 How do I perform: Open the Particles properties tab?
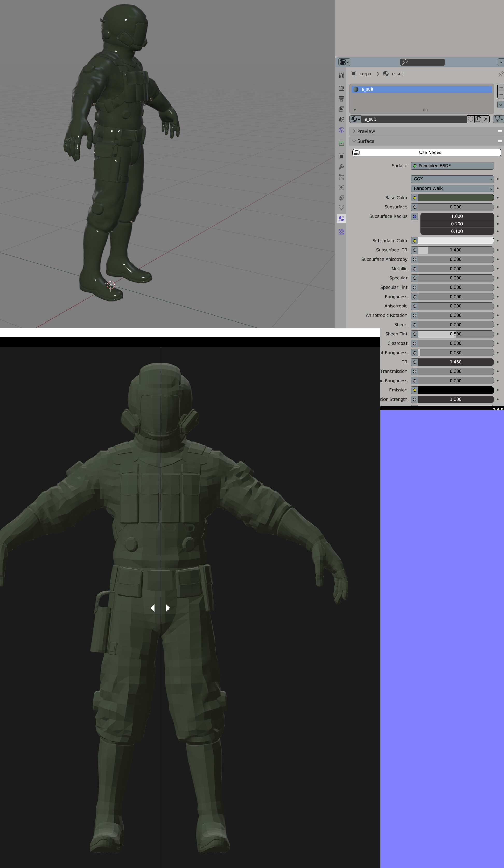(341, 177)
